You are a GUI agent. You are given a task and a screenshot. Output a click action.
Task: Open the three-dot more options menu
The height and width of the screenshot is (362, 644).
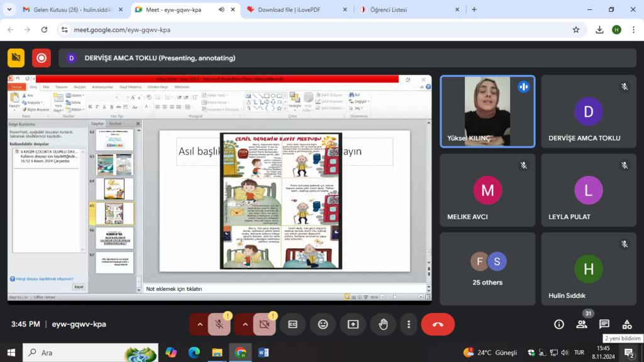coord(409,324)
